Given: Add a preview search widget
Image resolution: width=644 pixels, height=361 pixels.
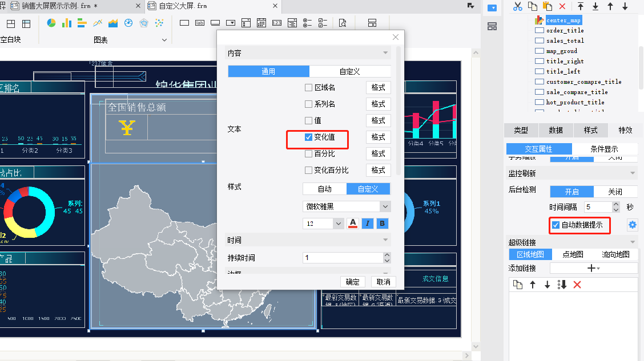Looking at the screenshot, I should 342,23.
